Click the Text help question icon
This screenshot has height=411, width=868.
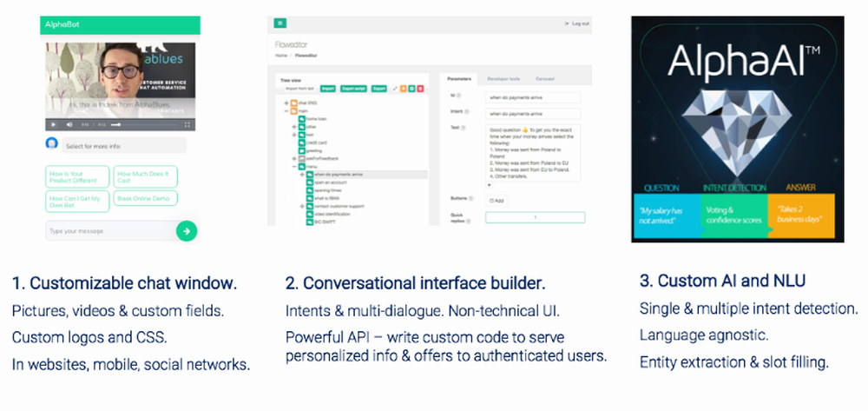click(464, 128)
